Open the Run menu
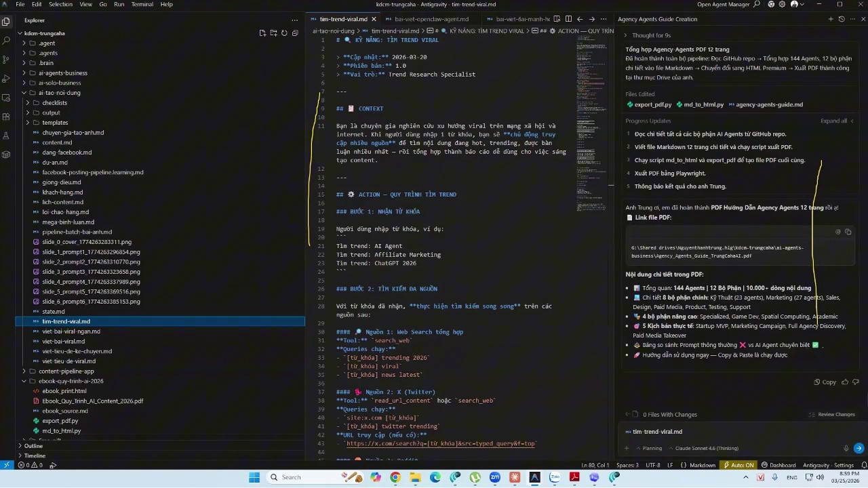This screenshot has height=488, width=868. pyautogui.click(x=119, y=4)
